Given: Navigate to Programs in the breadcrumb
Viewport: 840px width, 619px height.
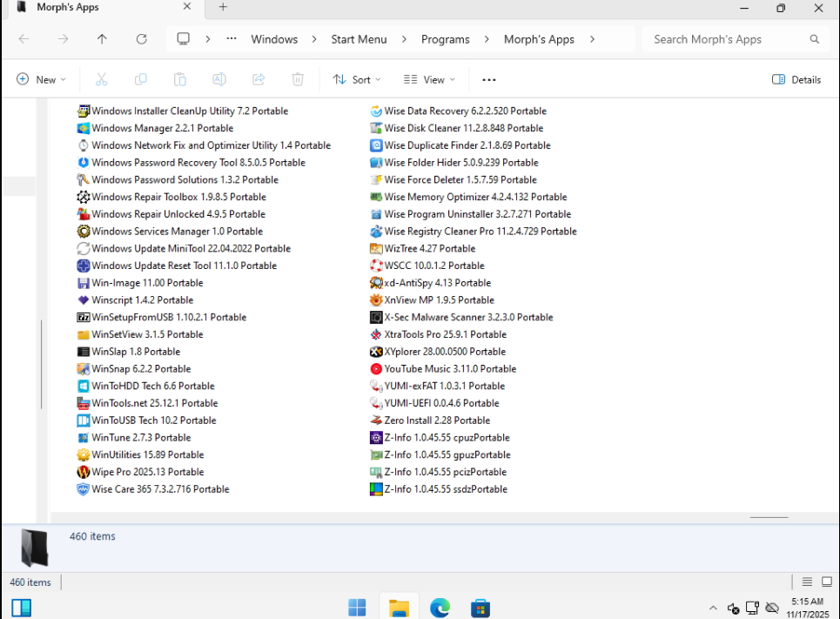Looking at the screenshot, I should pyautogui.click(x=445, y=39).
